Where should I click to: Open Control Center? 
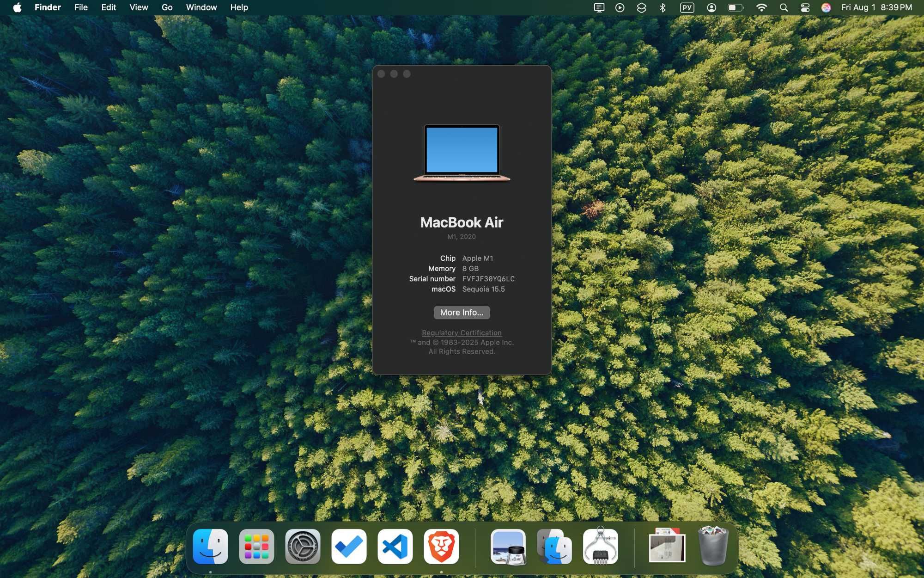(805, 7)
